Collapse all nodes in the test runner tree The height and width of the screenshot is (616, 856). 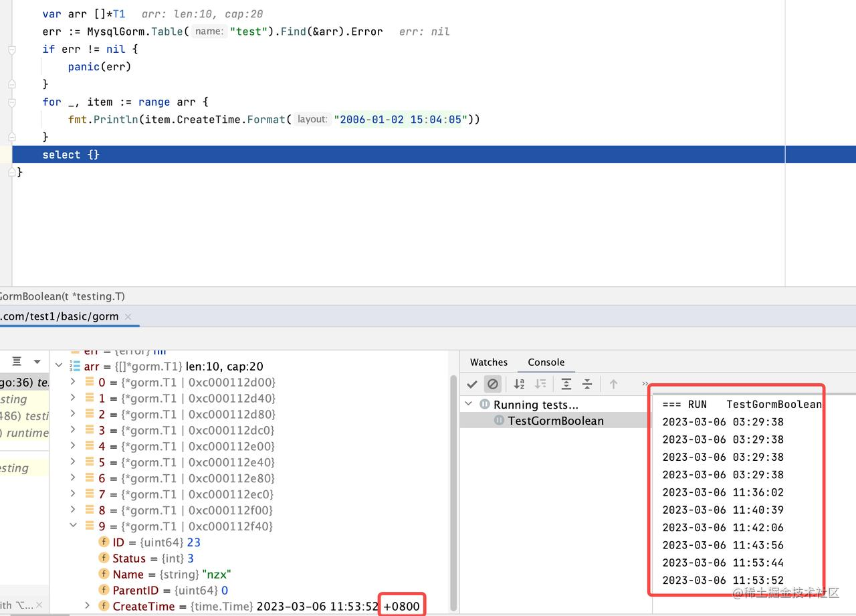587,384
